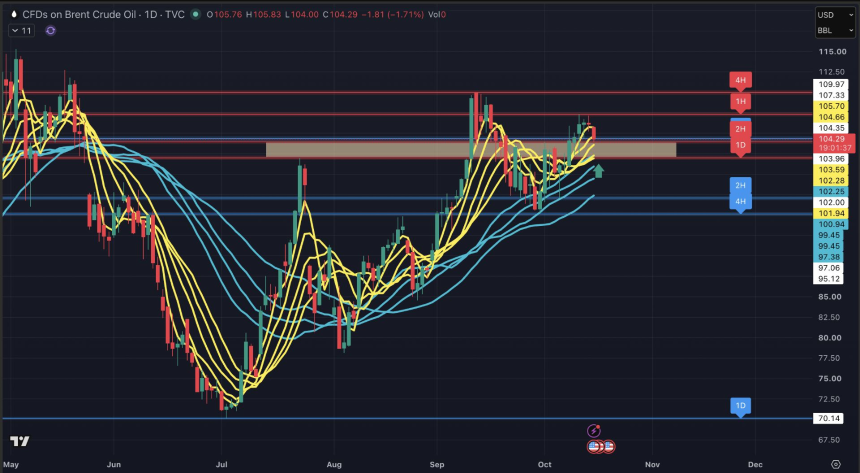Open the USD currency dropdown
This screenshot has height=473, width=860.
pos(835,15)
